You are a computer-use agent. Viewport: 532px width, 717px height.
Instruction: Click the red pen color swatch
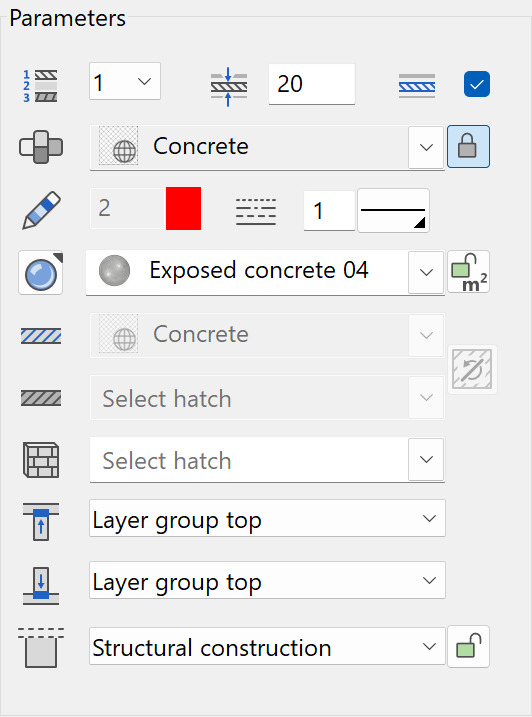(183, 209)
